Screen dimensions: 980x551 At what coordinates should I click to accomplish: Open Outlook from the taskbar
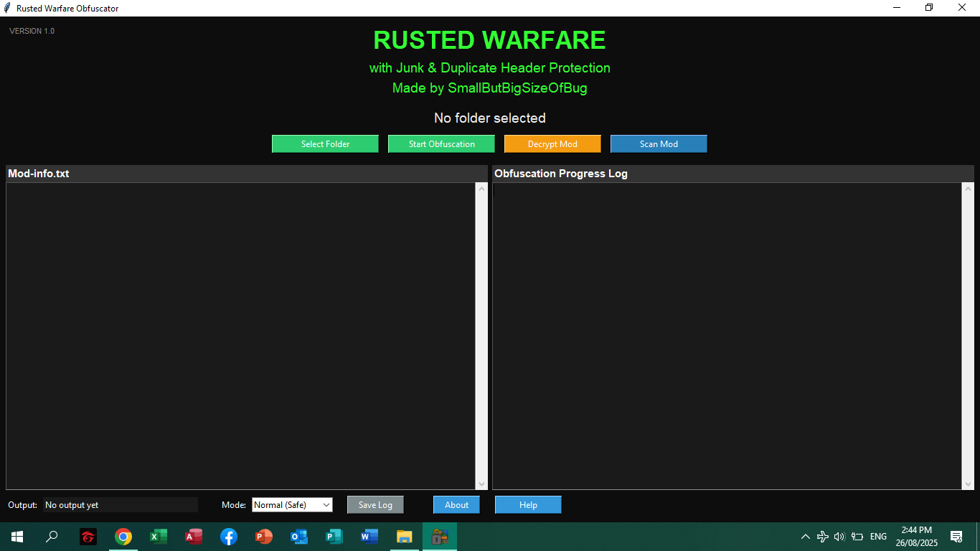299,536
